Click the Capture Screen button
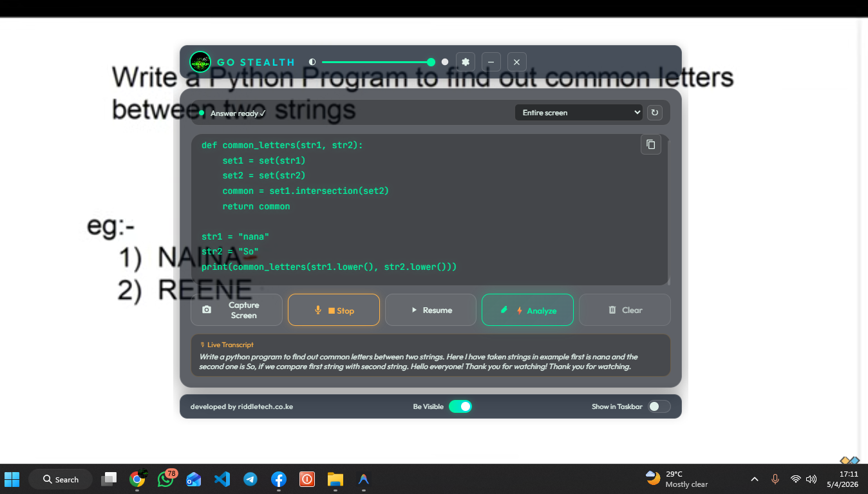Screen dimensions: 868x494 pos(236,310)
